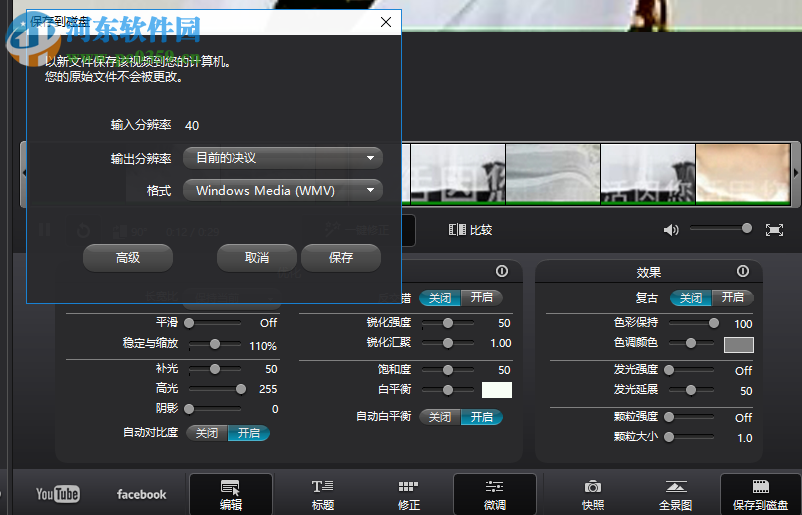Viewport: 802px width, 515px height.
Task: Click the 保存 save button
Action: point(341,258)
